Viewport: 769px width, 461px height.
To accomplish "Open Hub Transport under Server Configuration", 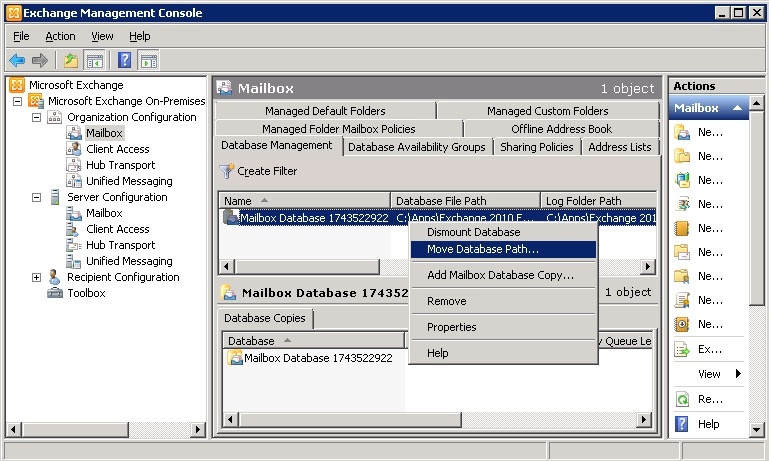I will point(121,245).
